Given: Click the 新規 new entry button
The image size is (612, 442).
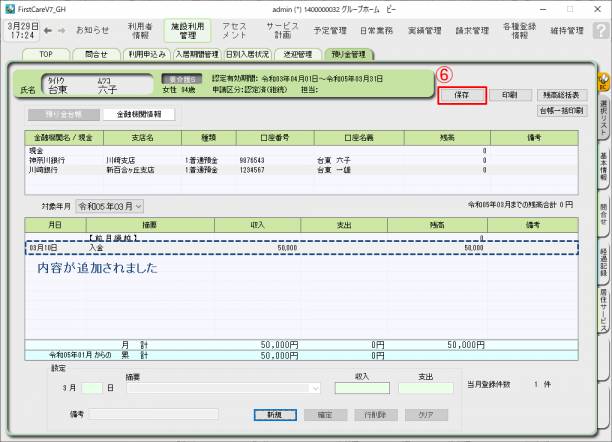Looking at the screenshot, I should coord(274,413).
